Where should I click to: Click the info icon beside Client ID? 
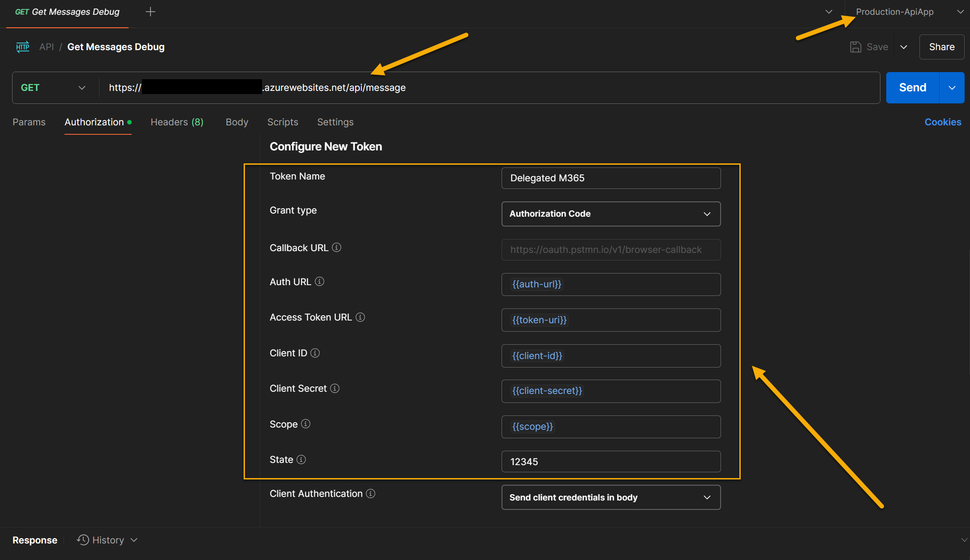(x=315, y=353)
